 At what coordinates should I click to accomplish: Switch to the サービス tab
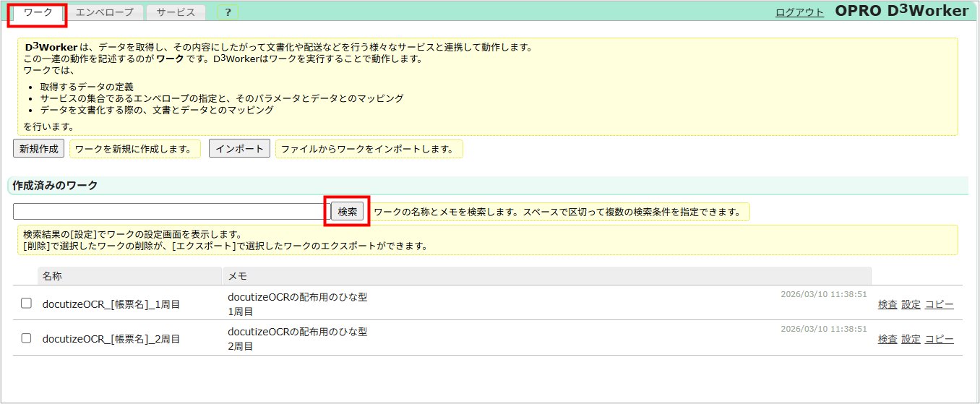pos(176,13)
